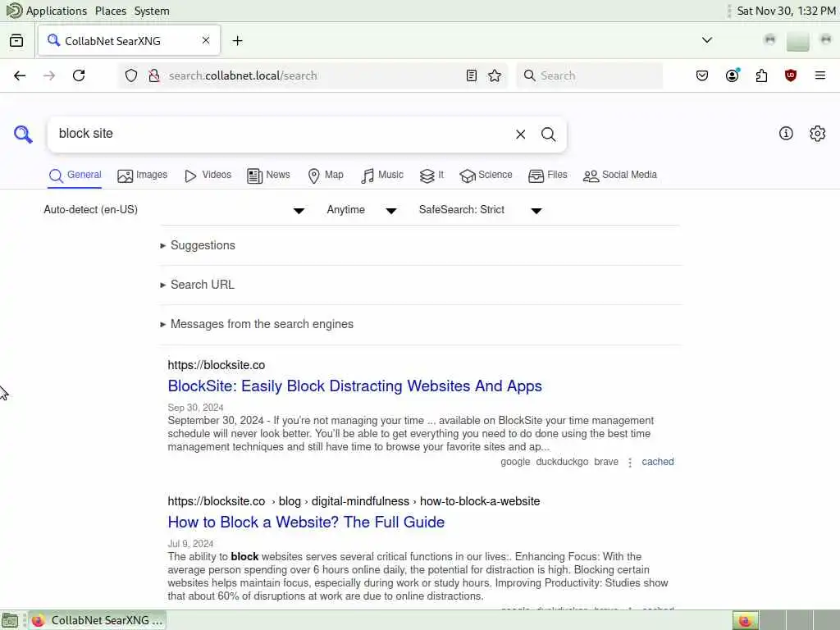The image size is (840, 630).
Task: Open Firefox hamburger menu
Action: point(820,75)
